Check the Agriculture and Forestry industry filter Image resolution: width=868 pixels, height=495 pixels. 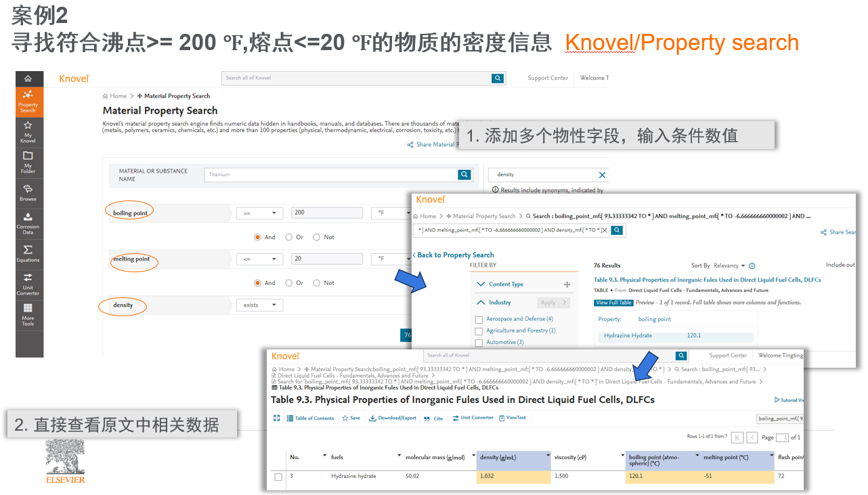pyautogui.click(x=479, y=331)
